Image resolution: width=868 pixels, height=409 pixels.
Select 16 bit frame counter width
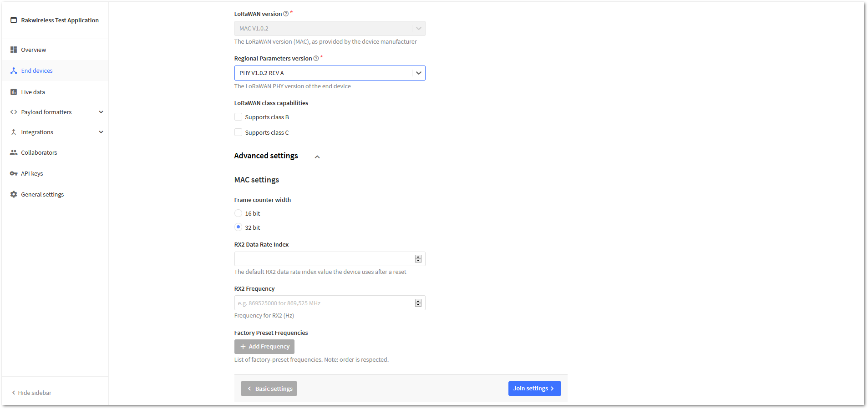[x=238, y=213]
